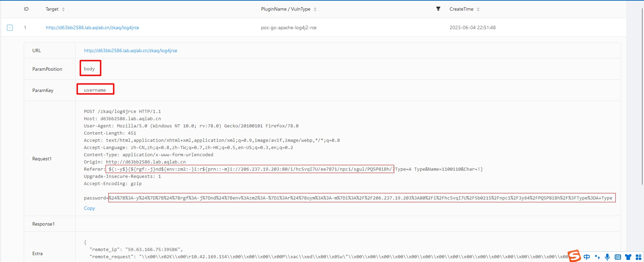The image size is (644, 262).
Task: Click the ID column header
Action: 26,9
